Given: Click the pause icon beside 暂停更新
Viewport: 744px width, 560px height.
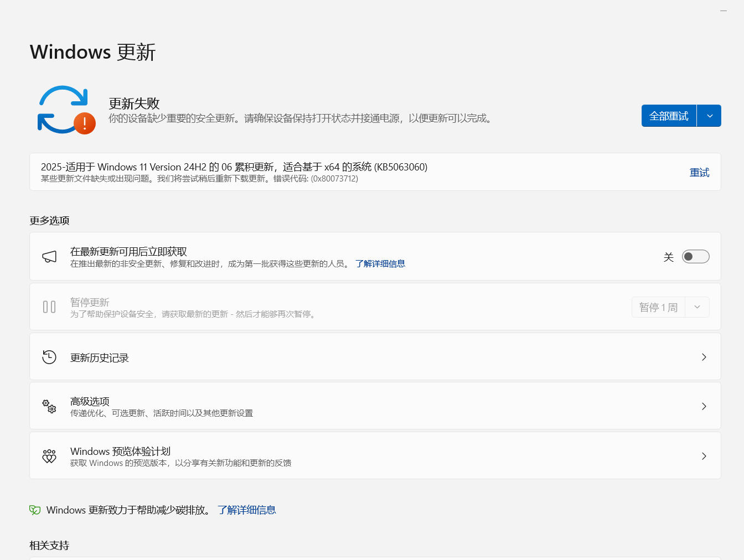Looking at the screenshot, I should pyautogui.click(x=49, y=307).
